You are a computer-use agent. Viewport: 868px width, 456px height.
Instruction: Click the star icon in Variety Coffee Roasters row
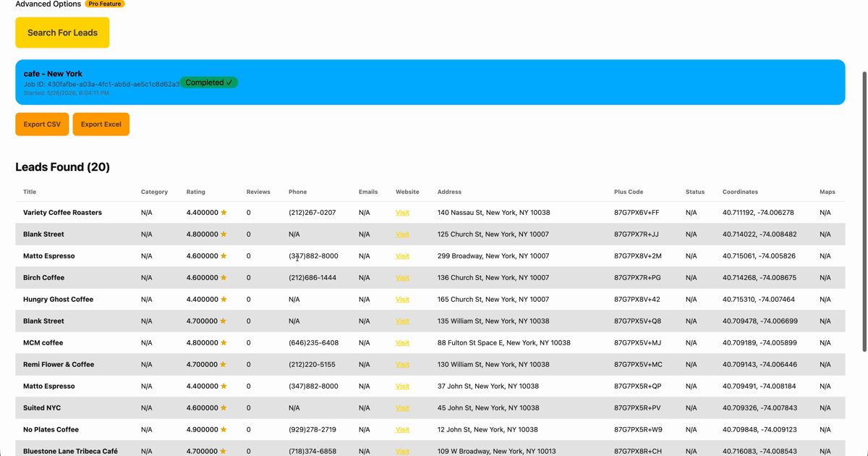[x=224, y=213]
